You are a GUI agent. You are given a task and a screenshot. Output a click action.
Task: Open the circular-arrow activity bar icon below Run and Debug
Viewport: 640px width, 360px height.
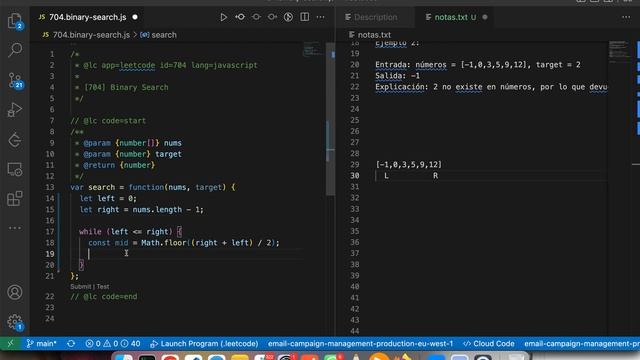[x=15, y=140]
